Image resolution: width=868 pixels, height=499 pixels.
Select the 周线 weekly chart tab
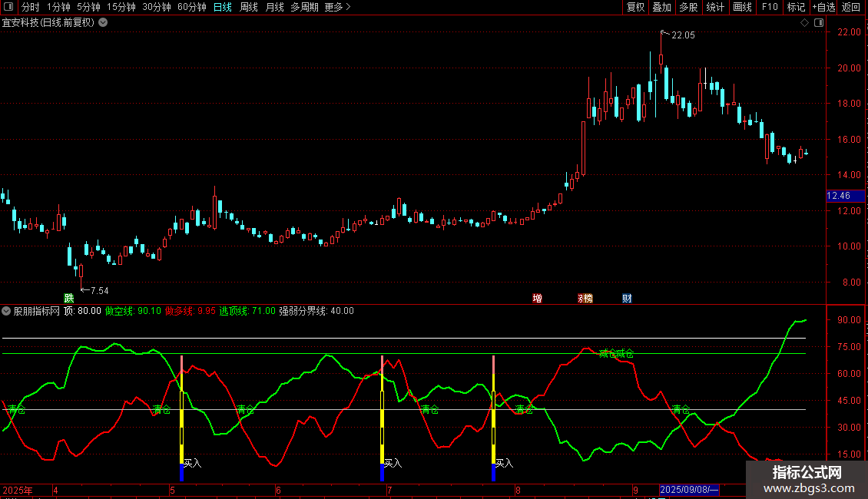(x=249, y=7)
